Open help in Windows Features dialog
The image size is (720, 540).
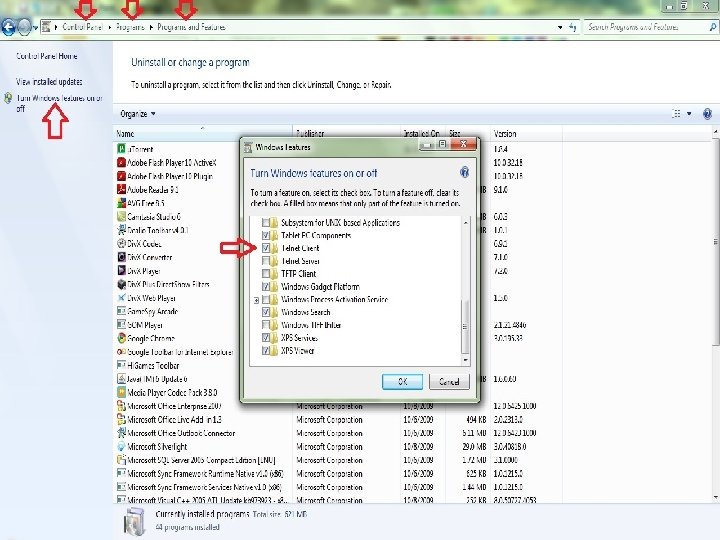click(464, 172)
